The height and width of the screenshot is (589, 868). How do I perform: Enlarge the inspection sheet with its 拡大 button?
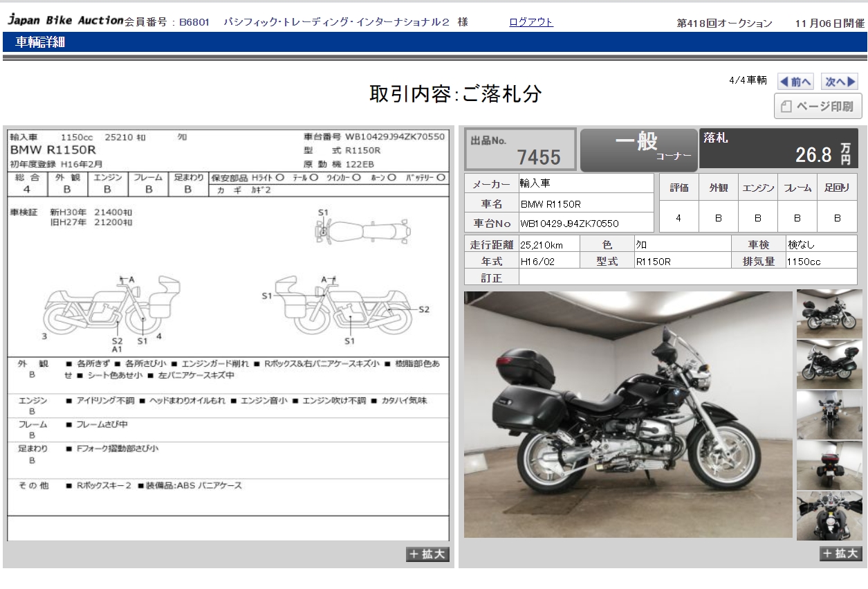tap(427, 554)
